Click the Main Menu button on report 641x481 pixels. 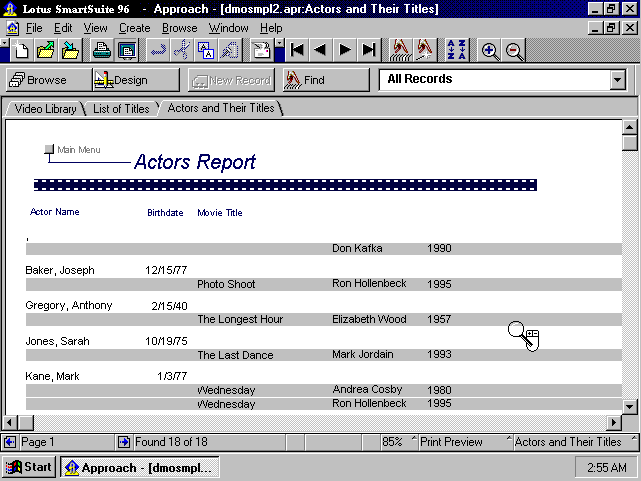click(49, 149)
